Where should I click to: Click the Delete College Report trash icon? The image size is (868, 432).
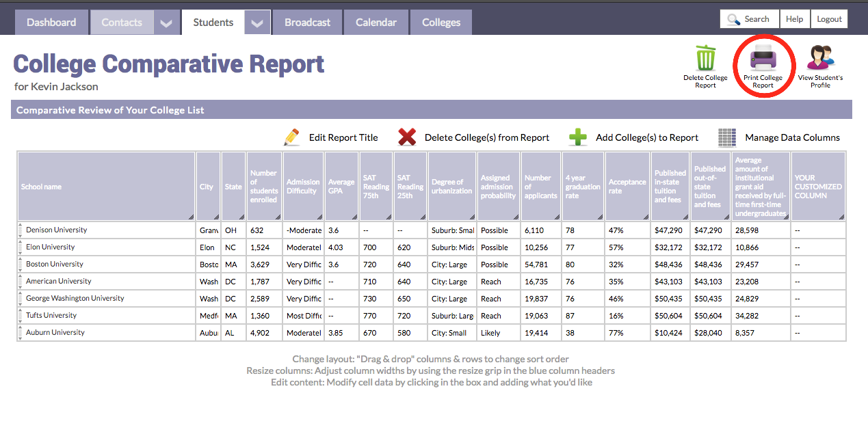pos(706,59)
